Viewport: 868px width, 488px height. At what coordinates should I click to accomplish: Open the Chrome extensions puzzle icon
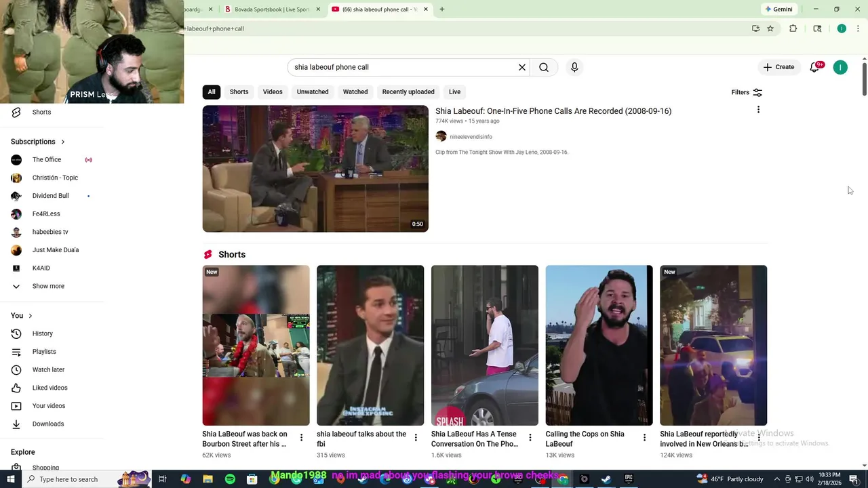[x=793, y=28]
